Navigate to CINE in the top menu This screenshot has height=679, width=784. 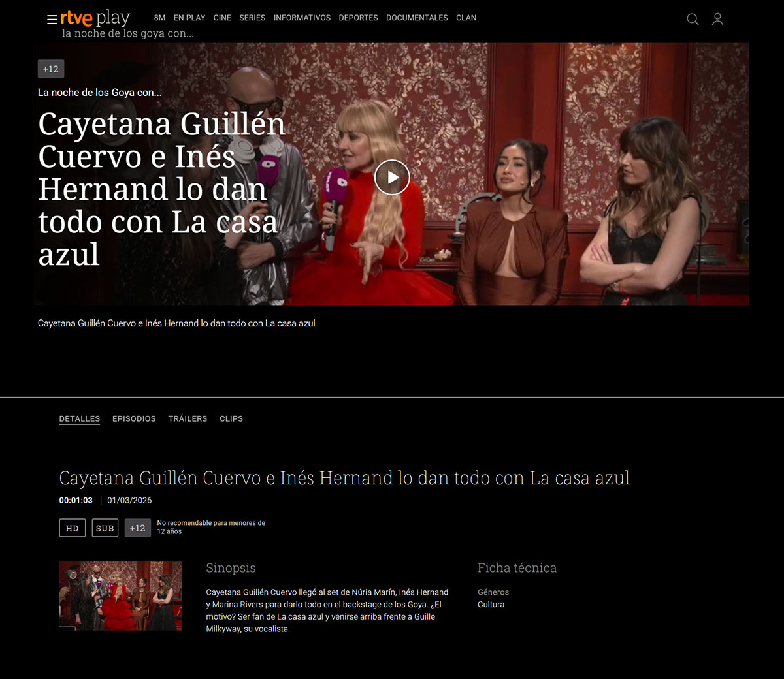click(x=222, y=18)
